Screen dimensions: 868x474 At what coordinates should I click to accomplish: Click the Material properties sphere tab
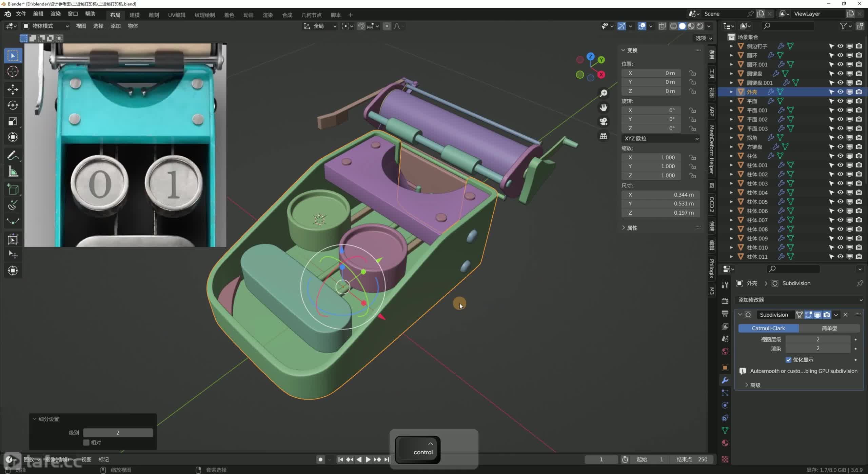[725, 443]
